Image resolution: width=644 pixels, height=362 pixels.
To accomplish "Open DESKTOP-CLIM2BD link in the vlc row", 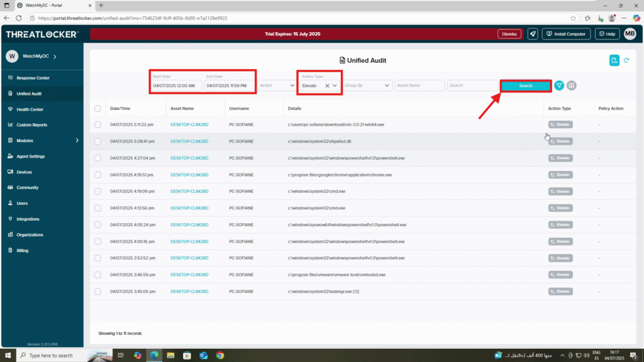I will click(189, 124).
